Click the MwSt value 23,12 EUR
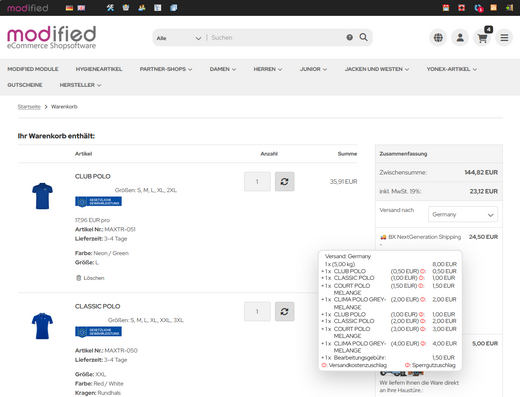Screen dimensions: 520x397 pos(484,191)
